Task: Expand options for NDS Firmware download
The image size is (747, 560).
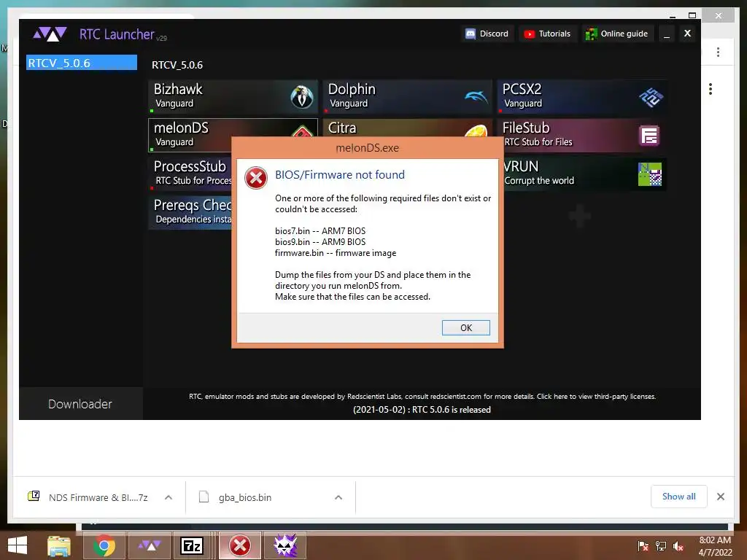Action: tap(169, 497)
